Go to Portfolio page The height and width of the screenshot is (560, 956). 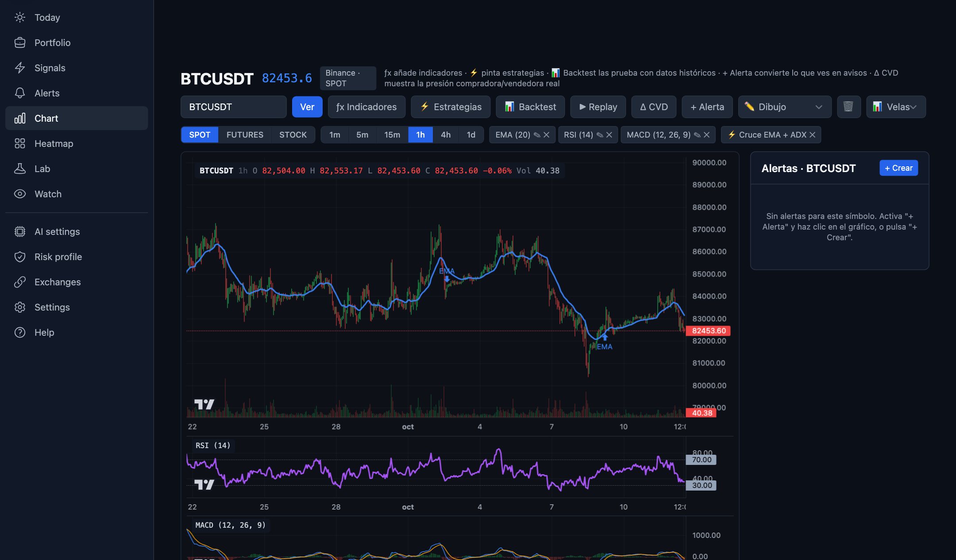click(77, 42)
